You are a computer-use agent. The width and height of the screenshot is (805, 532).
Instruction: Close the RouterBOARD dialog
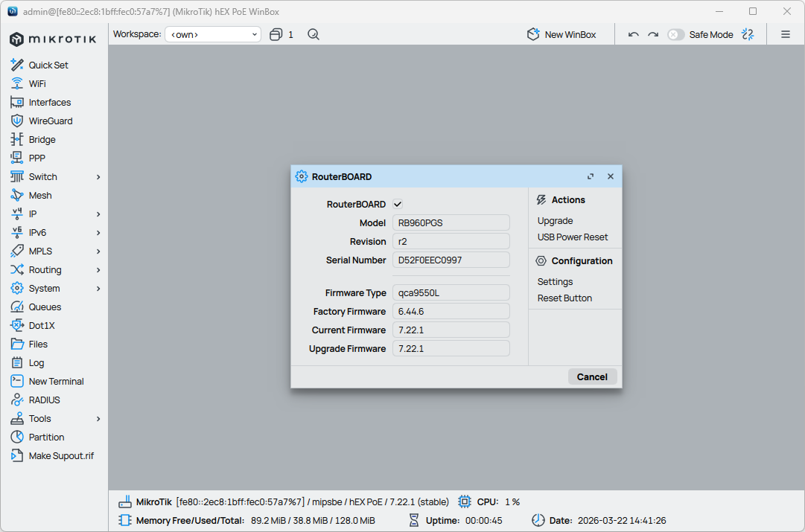[611, 176]
